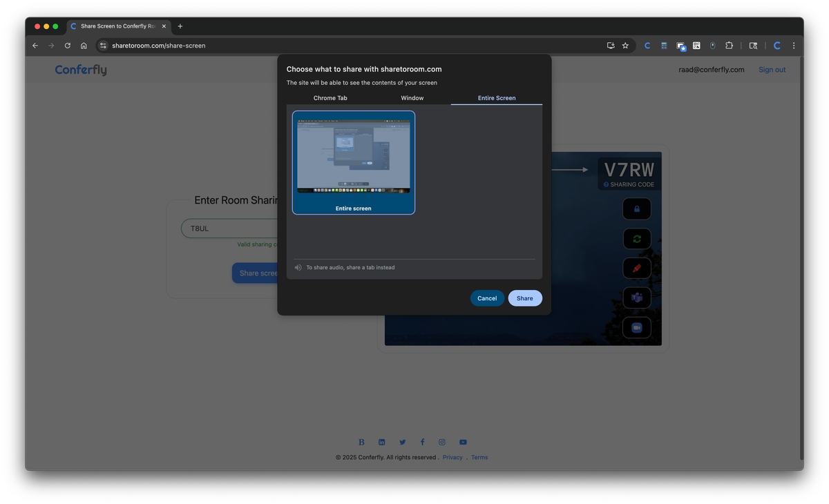
Task: Click the mouse-shaped extension icon
Action: [713, 46]
